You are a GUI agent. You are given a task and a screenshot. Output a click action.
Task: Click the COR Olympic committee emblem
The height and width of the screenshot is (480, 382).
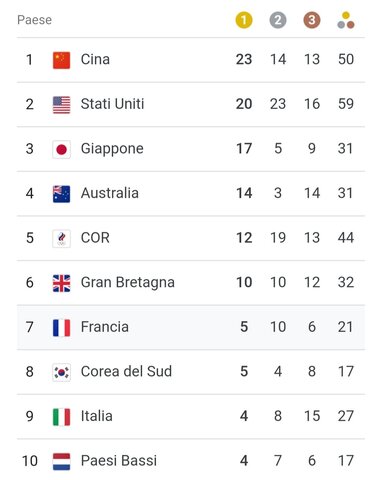[x=62, y=238]
